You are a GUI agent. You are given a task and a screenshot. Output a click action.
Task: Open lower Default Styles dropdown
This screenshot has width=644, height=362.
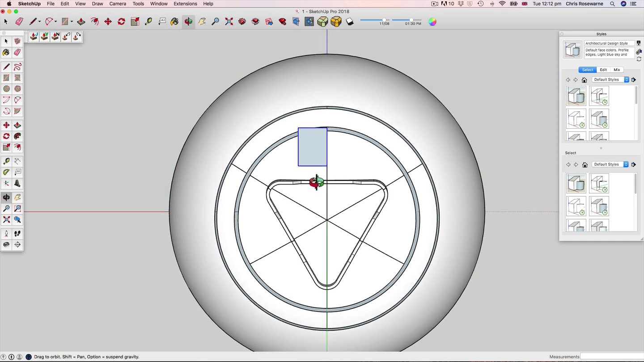610,164
